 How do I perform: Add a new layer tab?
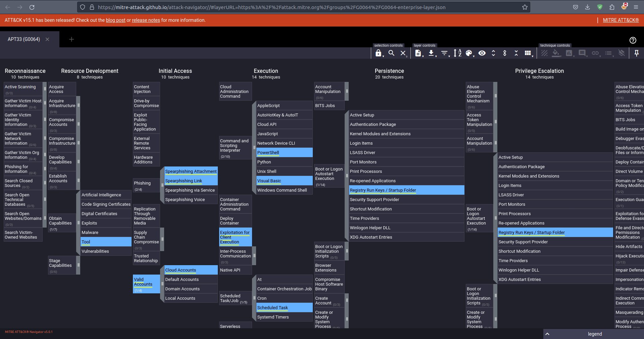click(x=71, y=39)
